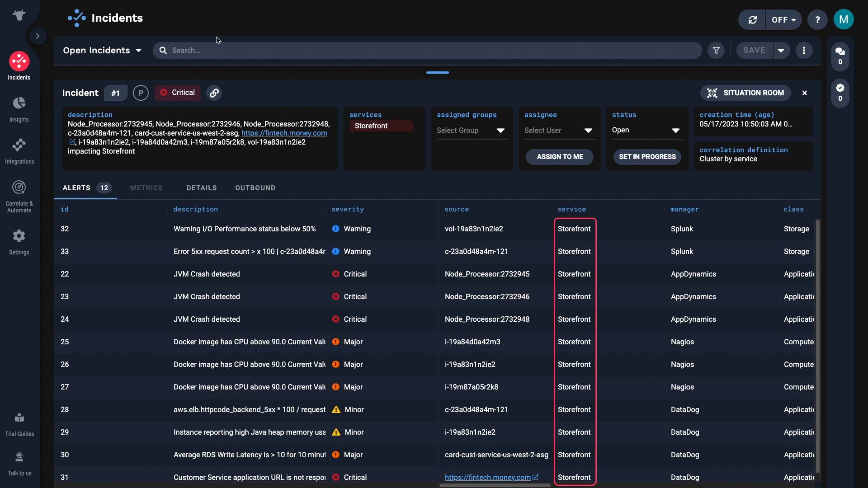The height and width of the screenshot is (488, 868).
Task: Click Minor warning triangle on alert 28
Action: click(336, 409)
